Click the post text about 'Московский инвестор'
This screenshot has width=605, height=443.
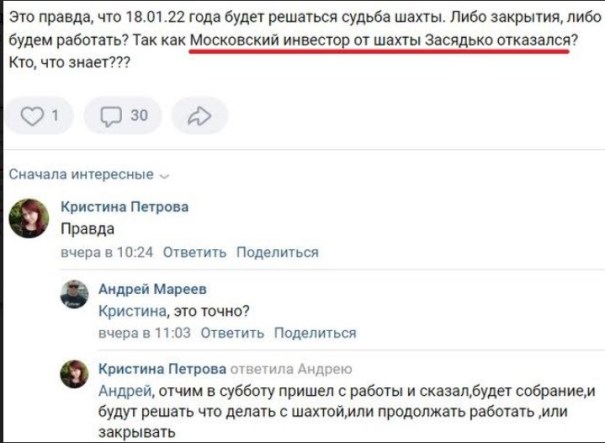pos(380,41)
